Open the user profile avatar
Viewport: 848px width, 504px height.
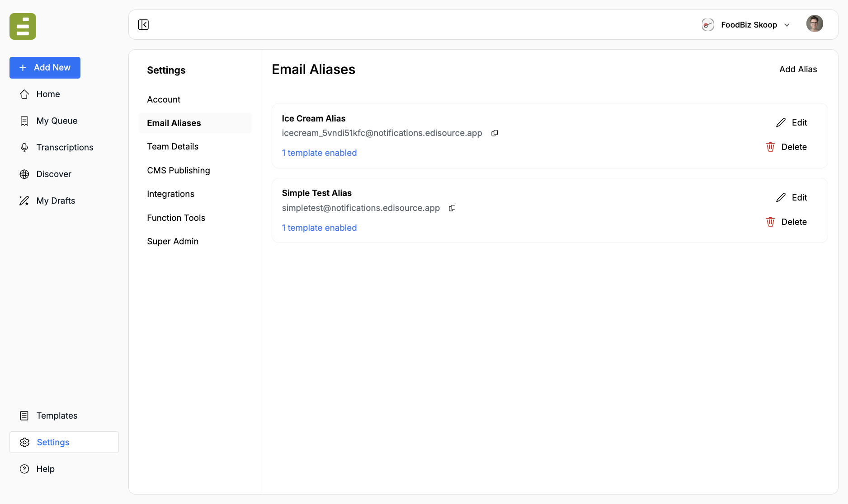point(815,24)
